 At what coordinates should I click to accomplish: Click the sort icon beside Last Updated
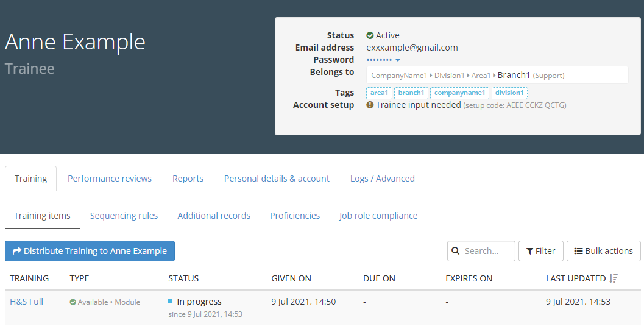(x=613, y=278)
